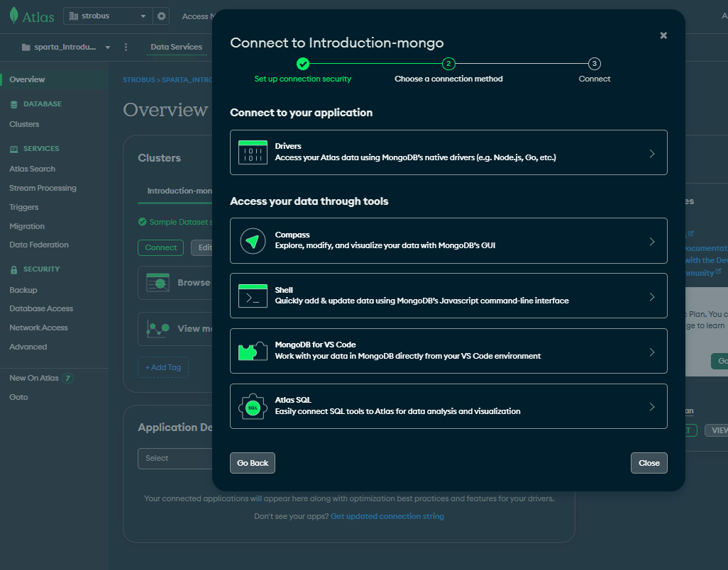
Task: Click the strobus organization building icon
Action: [73, 16]
